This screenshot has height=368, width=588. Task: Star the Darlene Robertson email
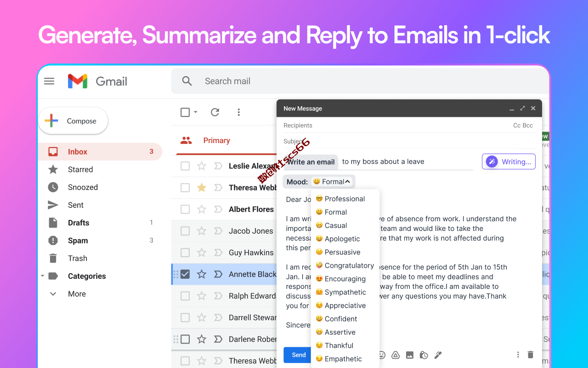[x=202, y=339]
